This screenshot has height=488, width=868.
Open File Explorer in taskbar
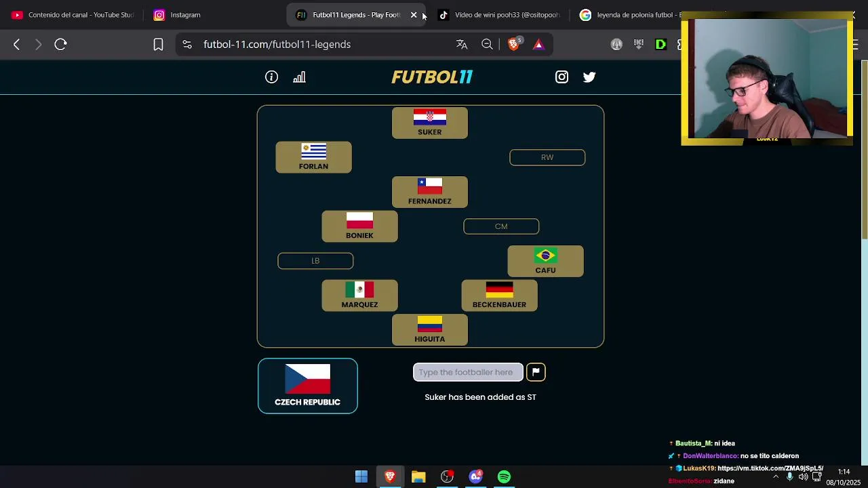click(x=418, y=477)
